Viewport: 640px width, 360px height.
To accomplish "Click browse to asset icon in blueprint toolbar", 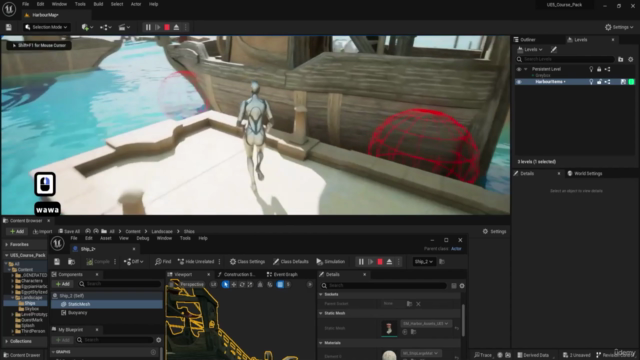I will click(x=71, y=262).
